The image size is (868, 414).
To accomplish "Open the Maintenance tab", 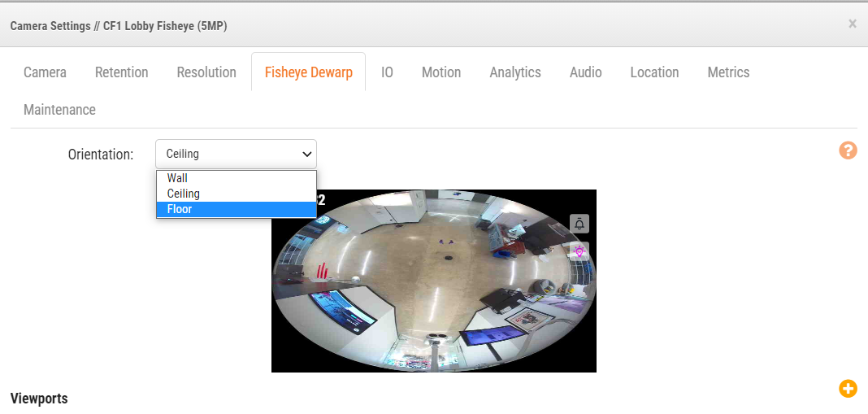I will coord(59,110).
